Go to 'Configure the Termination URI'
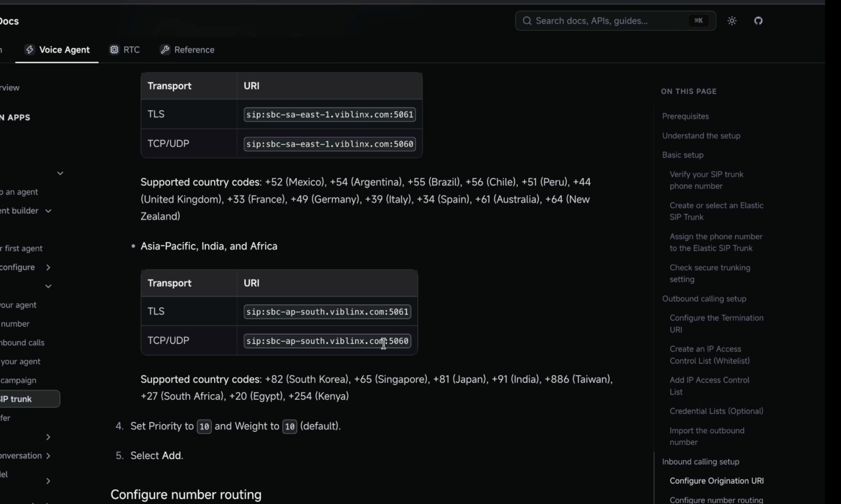This screenshot has width=841, height=504. tap(717, 324)
